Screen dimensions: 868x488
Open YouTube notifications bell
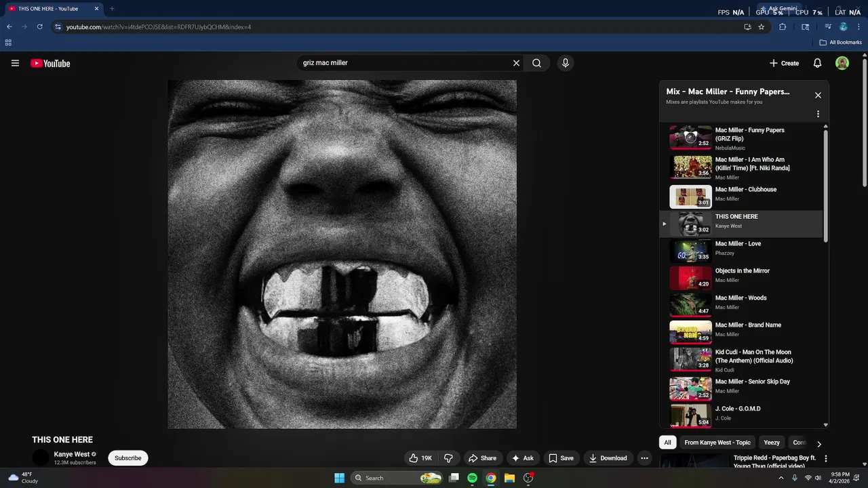point(817,63)
